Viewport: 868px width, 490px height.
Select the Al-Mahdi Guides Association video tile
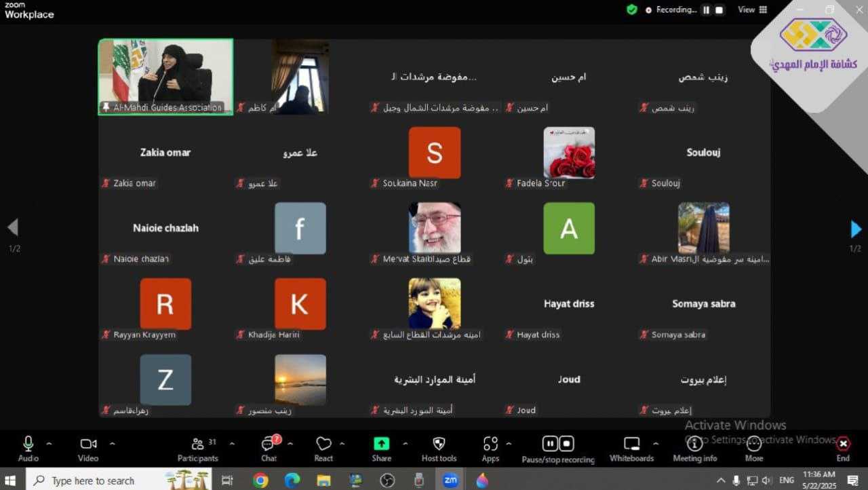pyautogui.click(x=165, y=76)
